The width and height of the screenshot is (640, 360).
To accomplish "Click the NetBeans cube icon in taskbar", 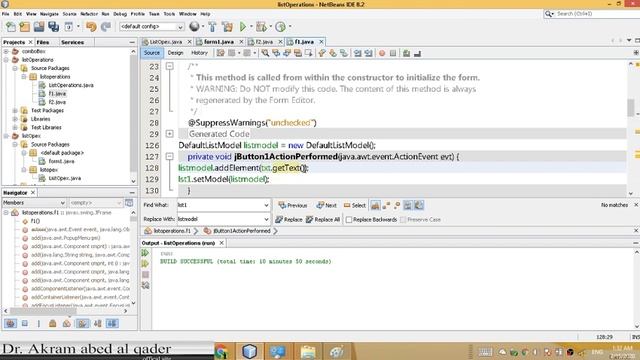I will pos(249,351).
